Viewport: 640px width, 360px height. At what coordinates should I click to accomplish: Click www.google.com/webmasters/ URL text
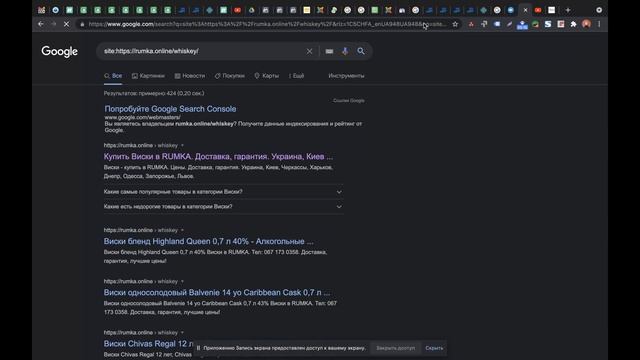tap(142, 117)
